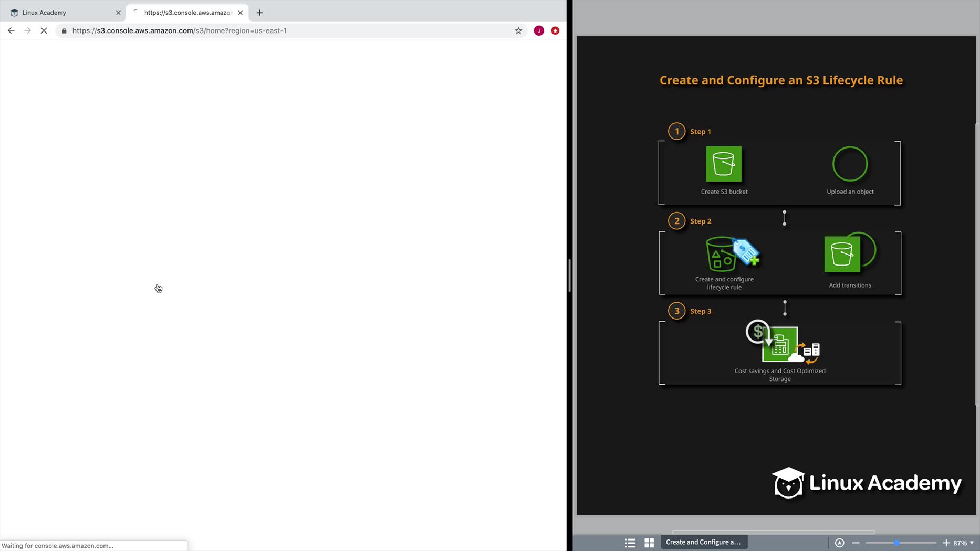Click the diagram viewer's vertical scrollbar

tap(977, 264)
